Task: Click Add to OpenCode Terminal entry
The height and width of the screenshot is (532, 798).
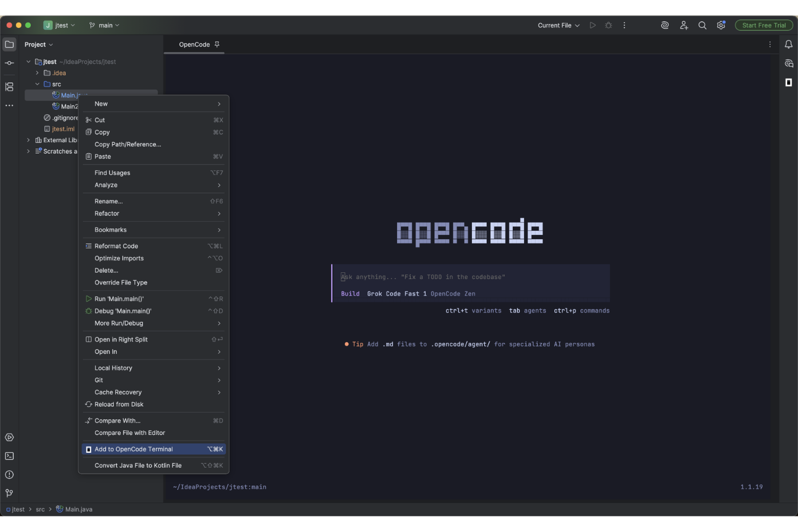Action: point(154,449)
